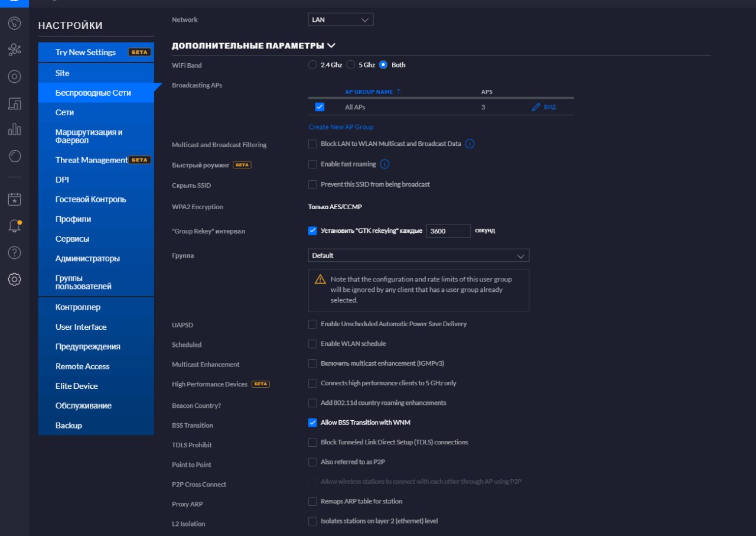
Task: Select the 5 Ghz WiFi band
Action: (350, 65)
